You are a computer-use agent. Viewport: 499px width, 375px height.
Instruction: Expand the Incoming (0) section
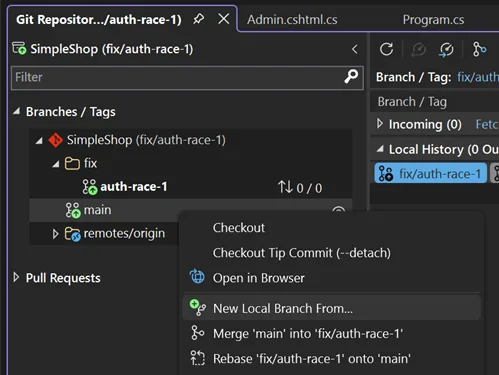pyautogui.click(x=380, y=124)
